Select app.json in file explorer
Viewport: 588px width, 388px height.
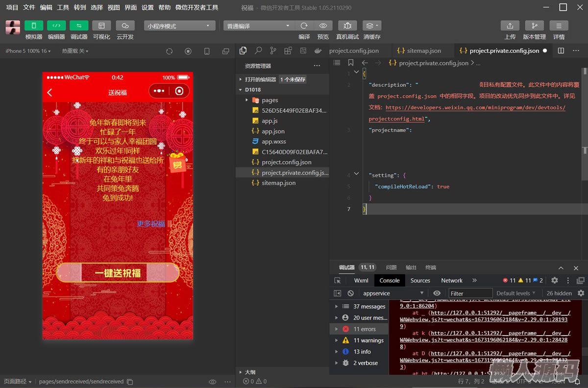click(273, 131)
